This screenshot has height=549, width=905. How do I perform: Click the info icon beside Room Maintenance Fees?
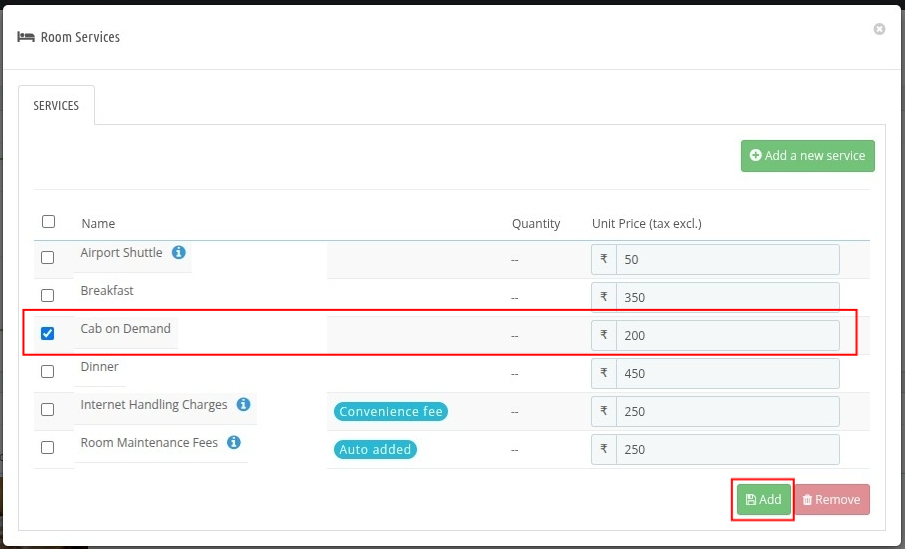[234, 442]
